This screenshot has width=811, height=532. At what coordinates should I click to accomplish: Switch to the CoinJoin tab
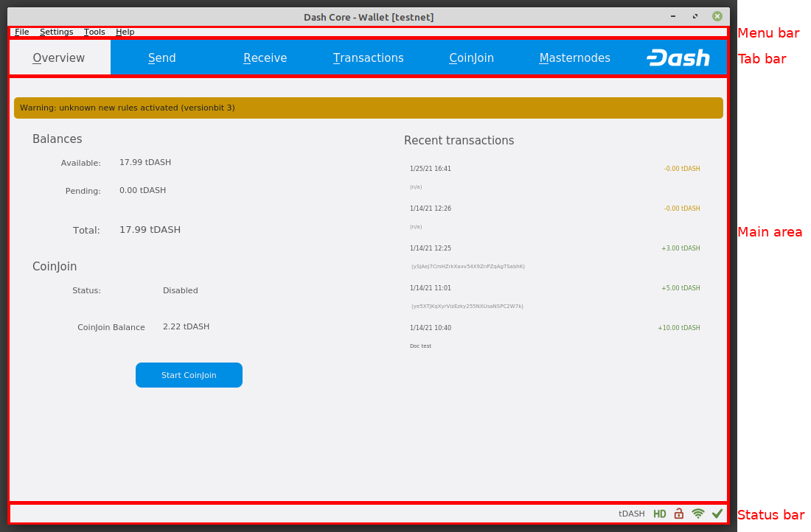click(471, 57)
